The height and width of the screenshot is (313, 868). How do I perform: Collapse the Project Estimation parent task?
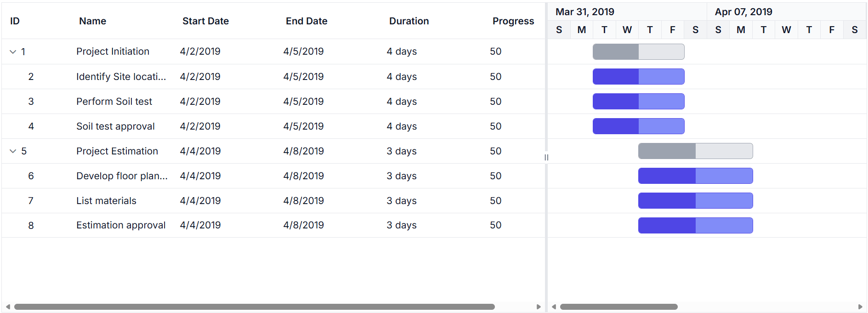point(13,151)
